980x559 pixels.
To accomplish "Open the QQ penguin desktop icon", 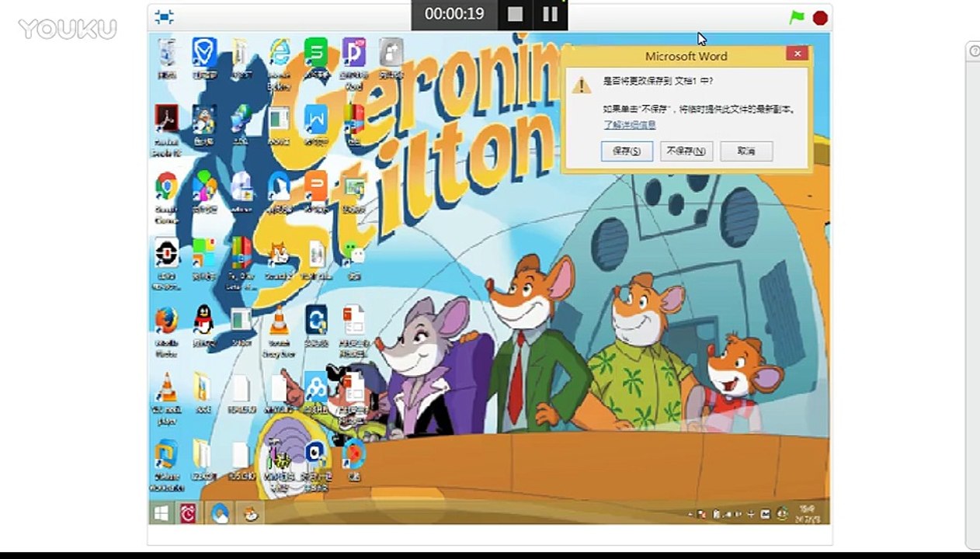I will (203, 319).
